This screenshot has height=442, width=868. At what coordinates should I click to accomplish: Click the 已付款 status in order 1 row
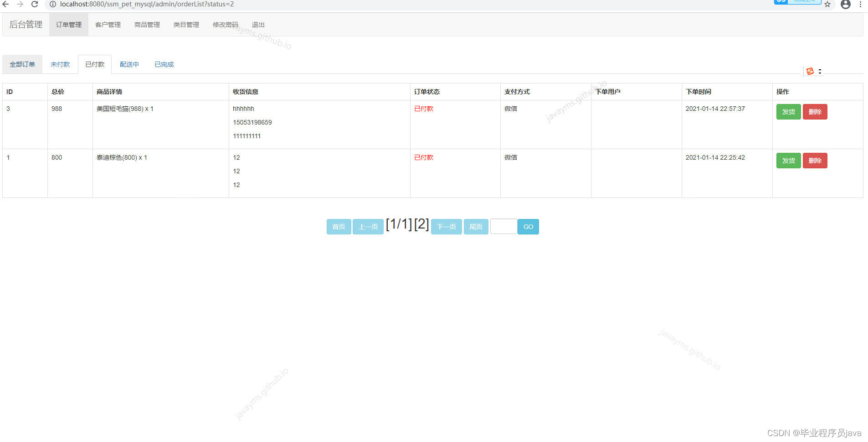424,157
